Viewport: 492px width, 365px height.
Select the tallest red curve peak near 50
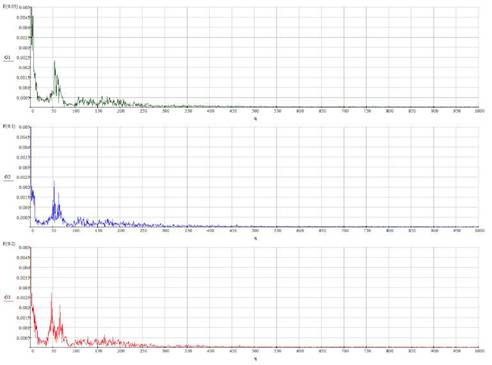pyautogui.click(x=52, y=295)
